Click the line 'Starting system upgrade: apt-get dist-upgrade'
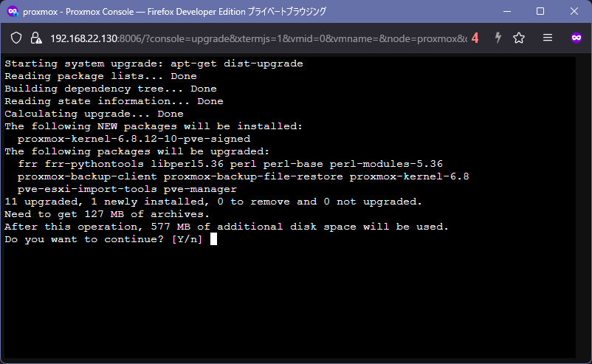This screenshot has height=364, width=592. click(154, 63)
